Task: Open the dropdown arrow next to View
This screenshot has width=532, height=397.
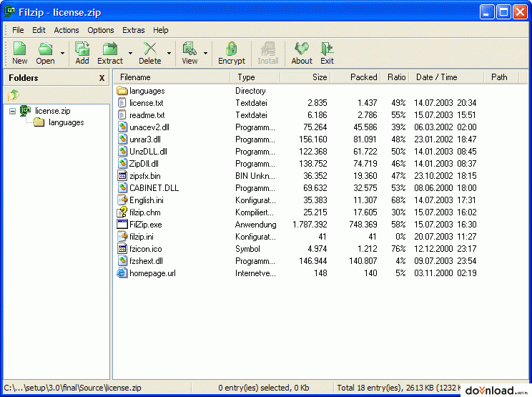Action: click(206, 53)
